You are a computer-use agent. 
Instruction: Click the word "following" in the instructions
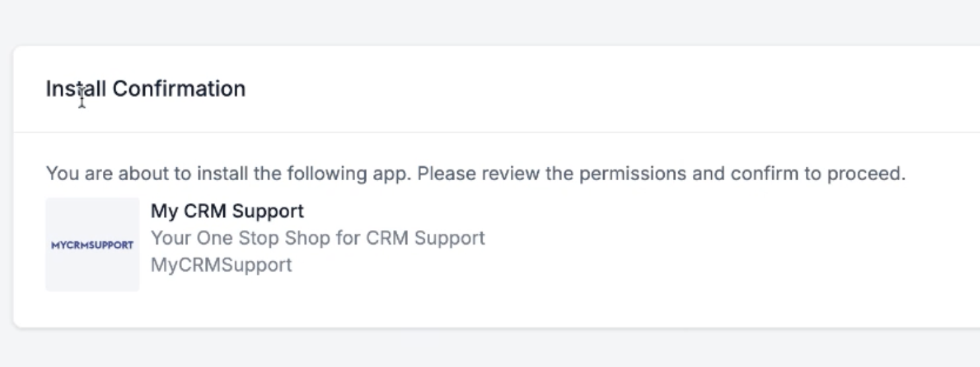327,173
